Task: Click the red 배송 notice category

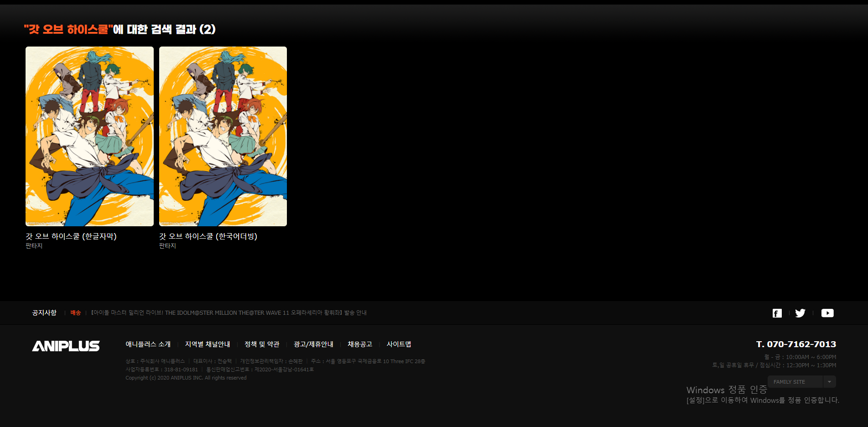Action: point(76,313)
